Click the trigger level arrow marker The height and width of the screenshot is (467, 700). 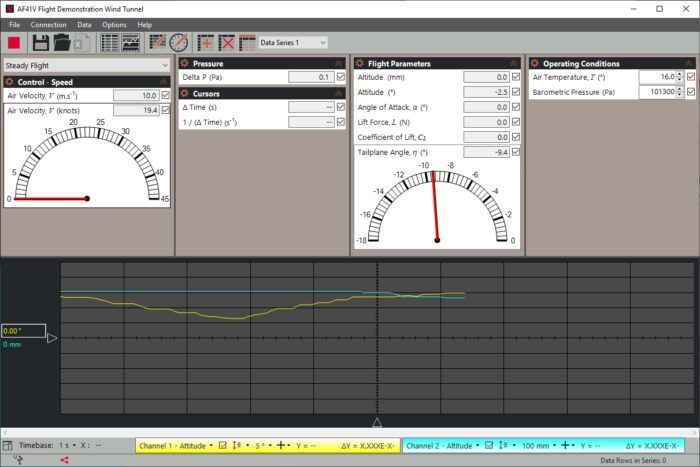coord(52,338)
